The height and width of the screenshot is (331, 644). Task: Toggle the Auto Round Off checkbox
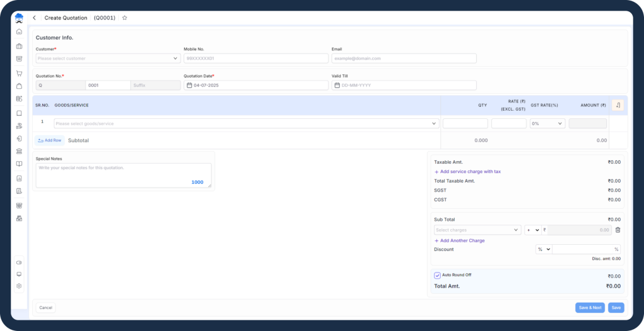(438, 276)
